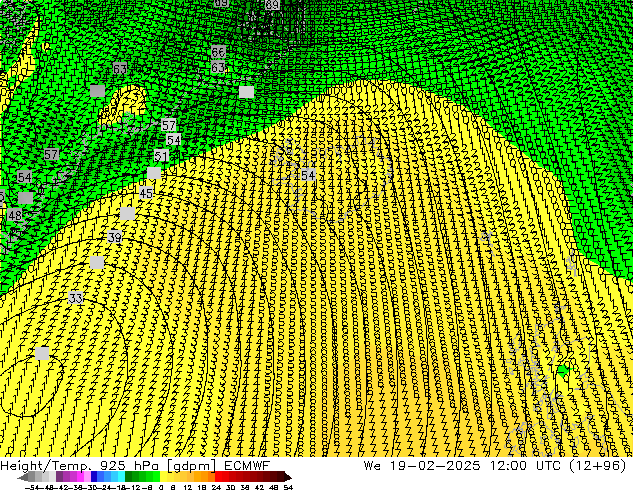Select the contour label '69'

point(272,4)
